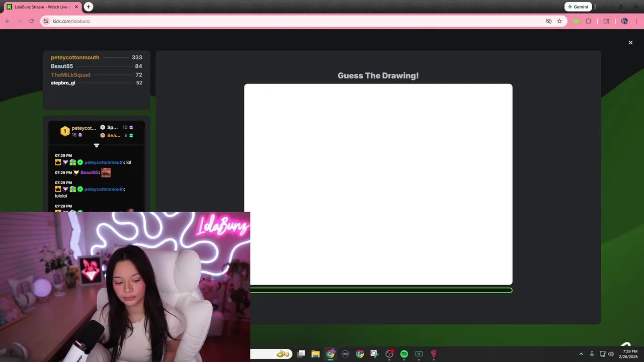Open a new browser tab

pyautogui.click(x=89, y=7)
